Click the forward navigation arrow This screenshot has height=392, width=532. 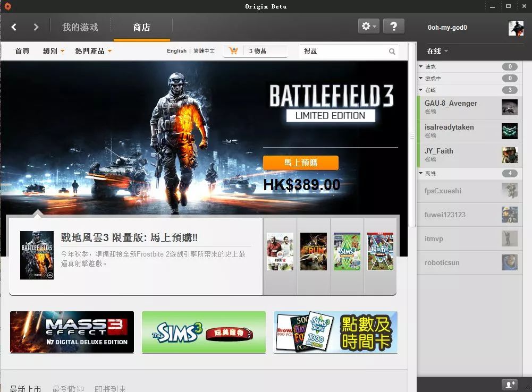coord(36,26)
